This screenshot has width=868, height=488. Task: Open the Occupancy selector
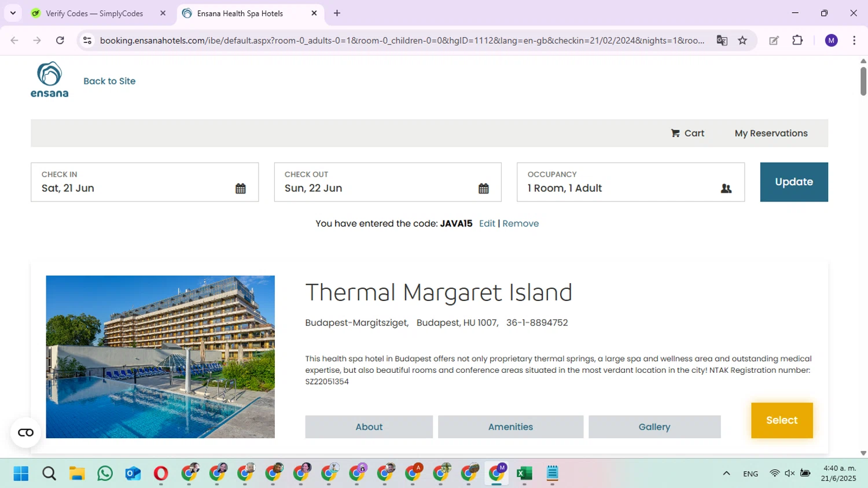point(631,182)
